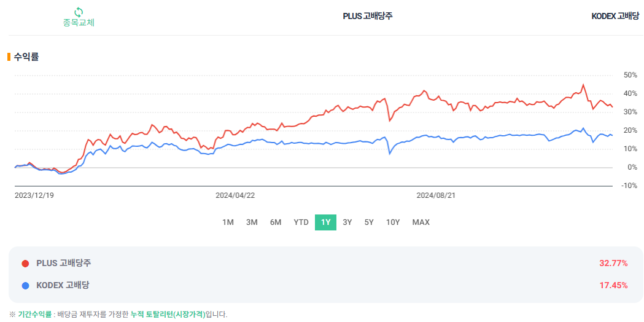The width and height of the screenshot is (644, 322).
Task: Click the 40% y-axis label
Action: point(630,94)
